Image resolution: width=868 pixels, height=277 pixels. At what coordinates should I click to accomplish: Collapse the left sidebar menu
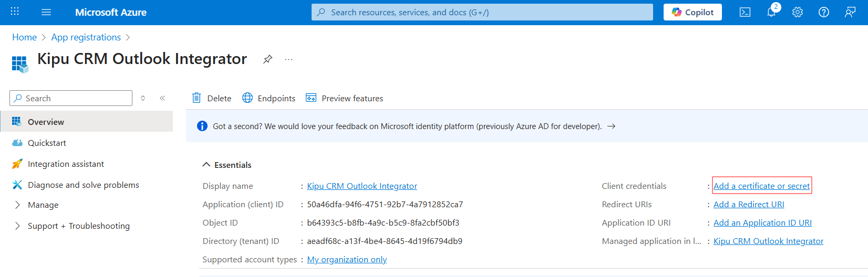click(162, 98)
